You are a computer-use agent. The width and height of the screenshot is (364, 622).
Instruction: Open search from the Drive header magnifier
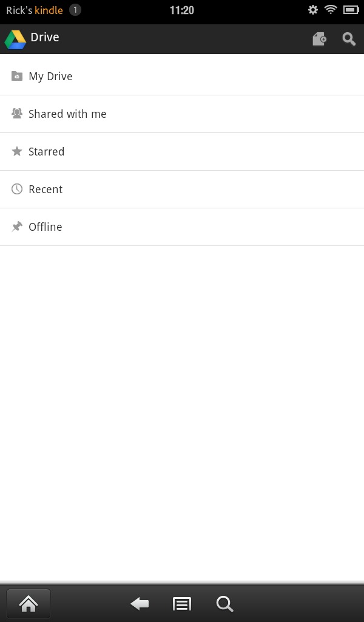coord(349,39)
